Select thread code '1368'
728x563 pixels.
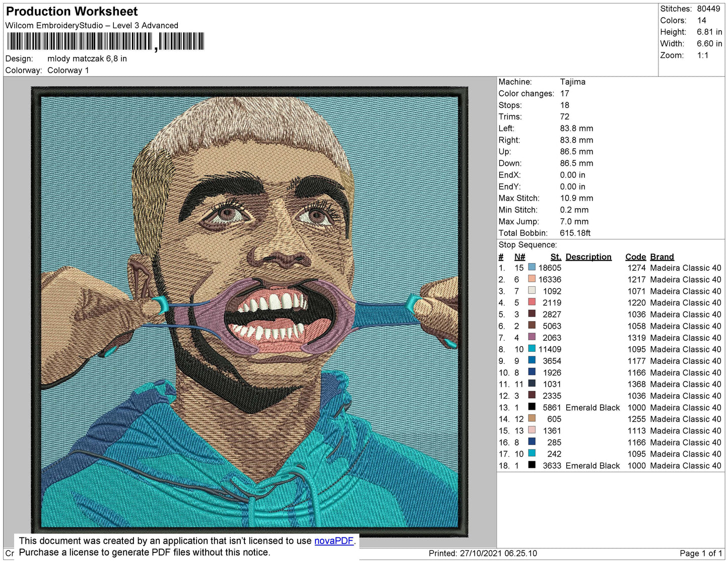tap(636, 384)
